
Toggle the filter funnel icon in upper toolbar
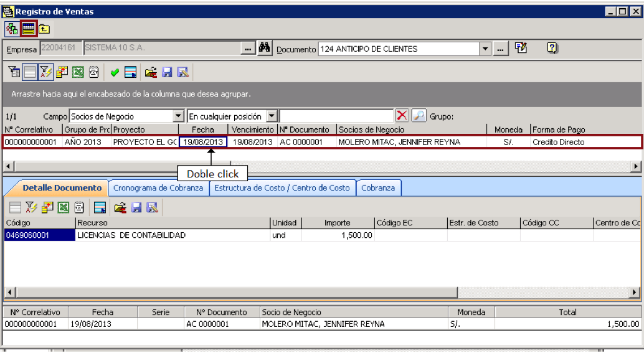(14, 73)
